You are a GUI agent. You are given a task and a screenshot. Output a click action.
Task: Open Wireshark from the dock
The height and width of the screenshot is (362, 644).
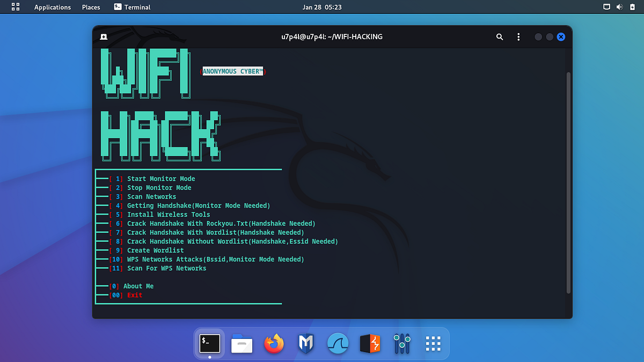pyautogui.click(x=338, y=344)
